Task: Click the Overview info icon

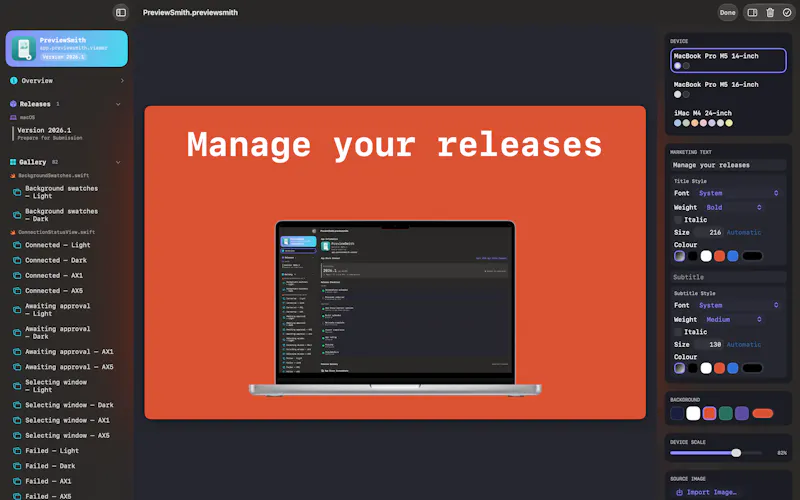Action: point(13,81)
